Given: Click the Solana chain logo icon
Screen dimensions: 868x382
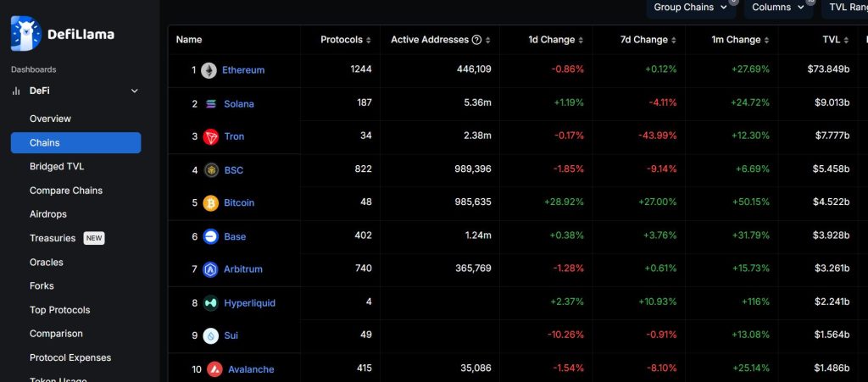Looking at the screenshot, I should (x=211, y=104).
